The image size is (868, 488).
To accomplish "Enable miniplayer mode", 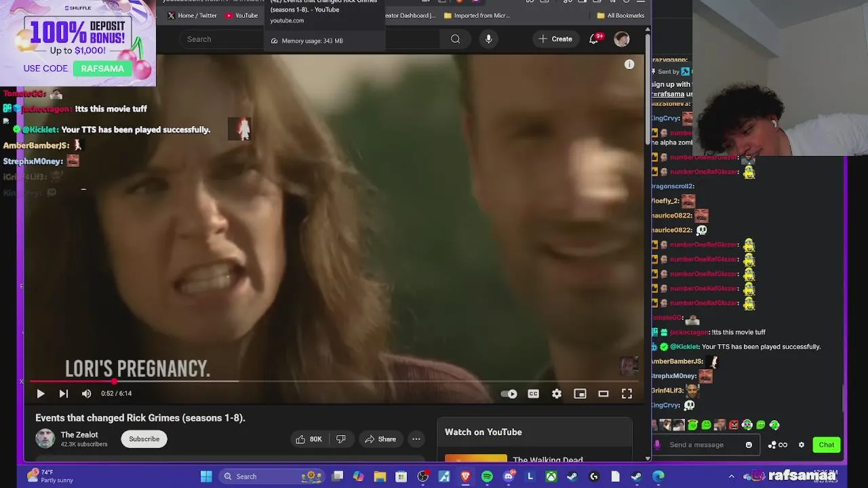I will coord(580,394).
